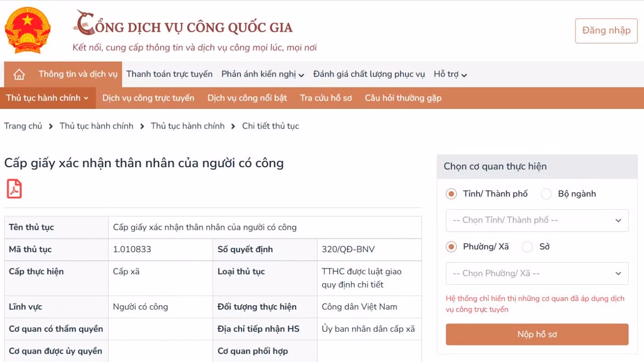
Task: Click decision number 320/QĐ-BNV
Action: 348,249
